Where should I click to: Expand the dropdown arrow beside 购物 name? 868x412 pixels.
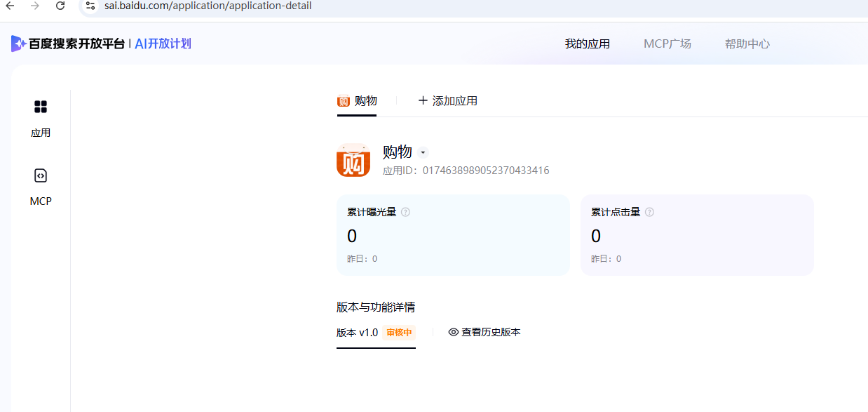pos(423,152)
